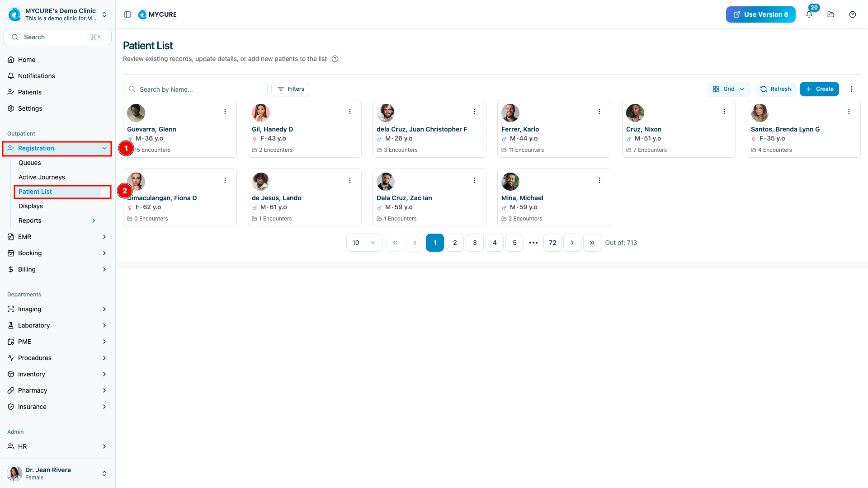868x488 pixels.
Task: Open the Grid view dropdown
Action: [x=728, y=89]
